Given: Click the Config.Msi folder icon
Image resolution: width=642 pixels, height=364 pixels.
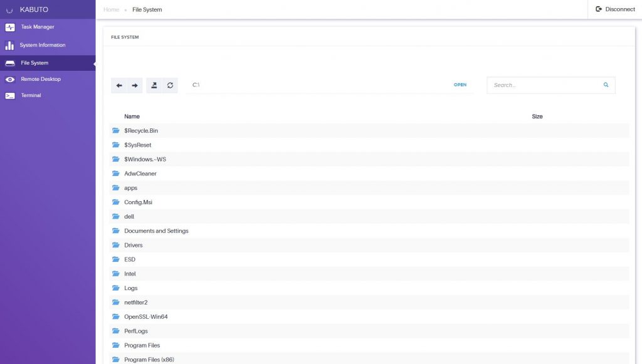Looking at the screenshot, I should click(116, 202).
